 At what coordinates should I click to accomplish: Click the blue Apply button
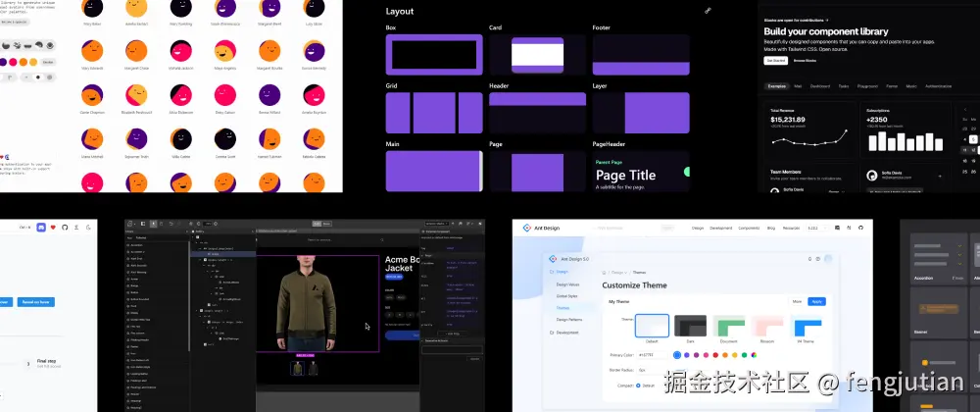[816, 301]
